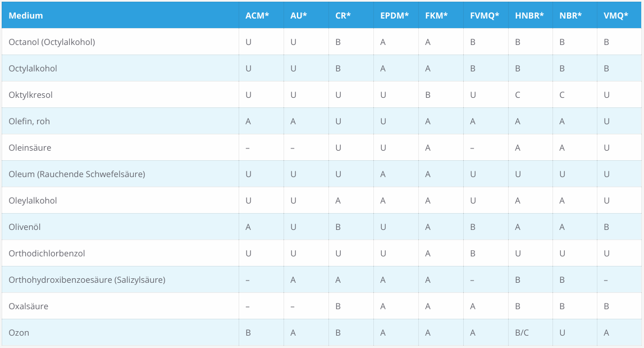
Task: Select Orthohydroxibenzoesäure (Salizylsäure) row label
Action: coord(87,280)
